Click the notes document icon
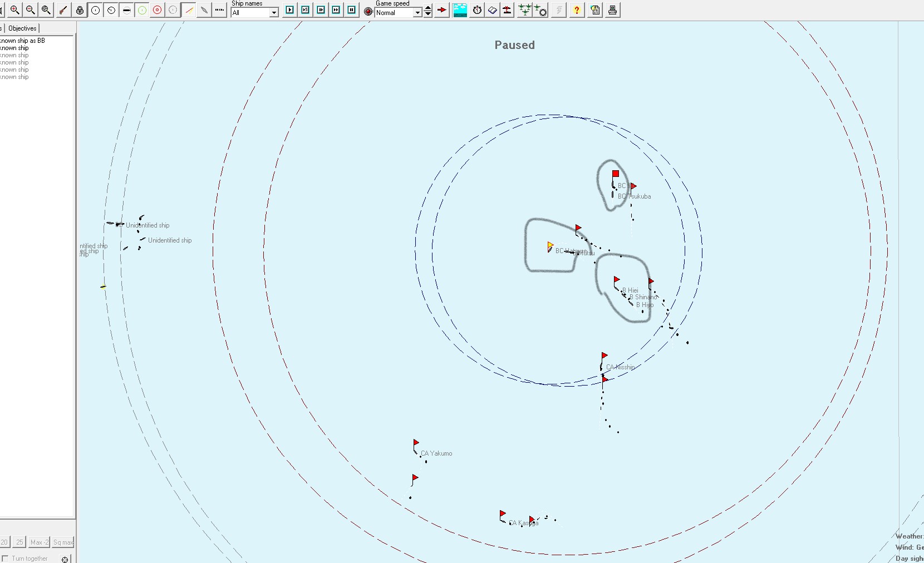924x563 pixels. pyautogui.click(x=596, y=10)
